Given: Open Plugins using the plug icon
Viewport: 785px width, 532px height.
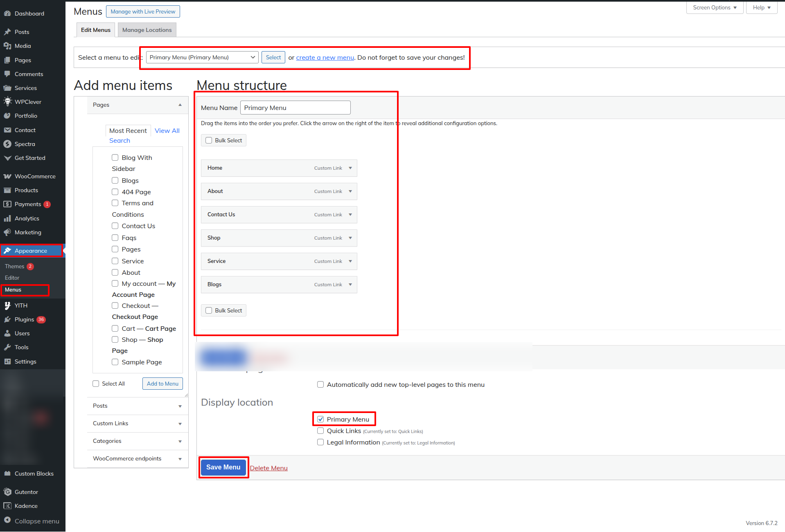Looking at the screenshot, I should (x=7, y=319).
